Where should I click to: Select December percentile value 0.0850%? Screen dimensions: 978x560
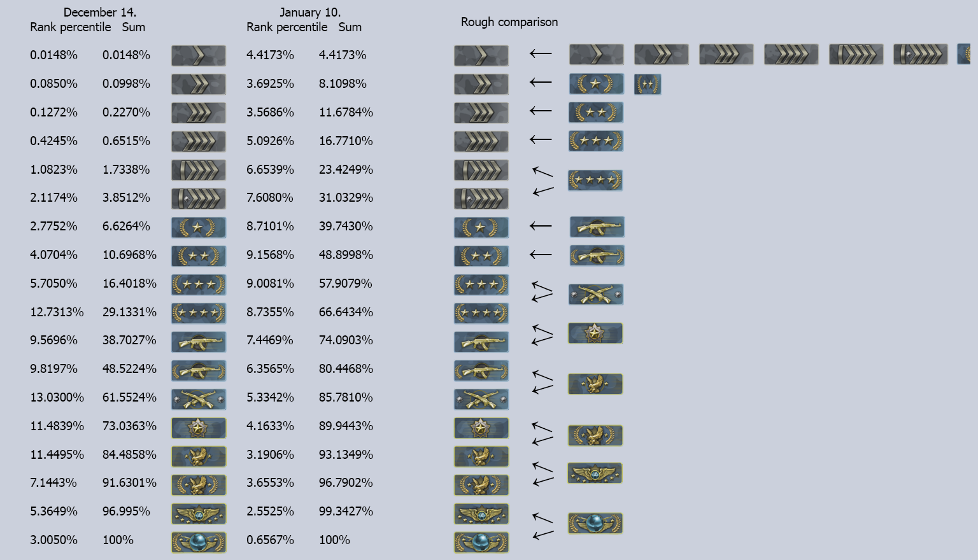(54, 84)
